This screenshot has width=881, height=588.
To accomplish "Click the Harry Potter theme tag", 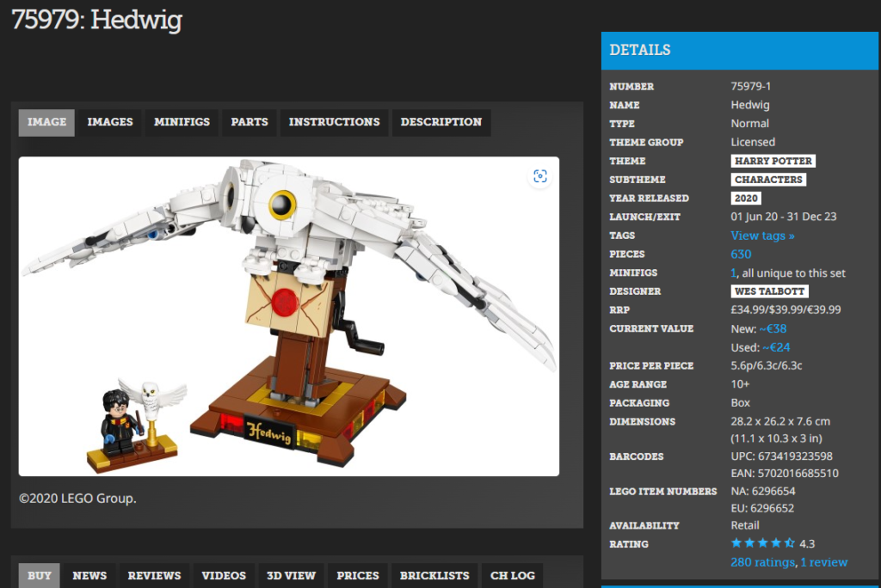I will [x=773, y=161].
